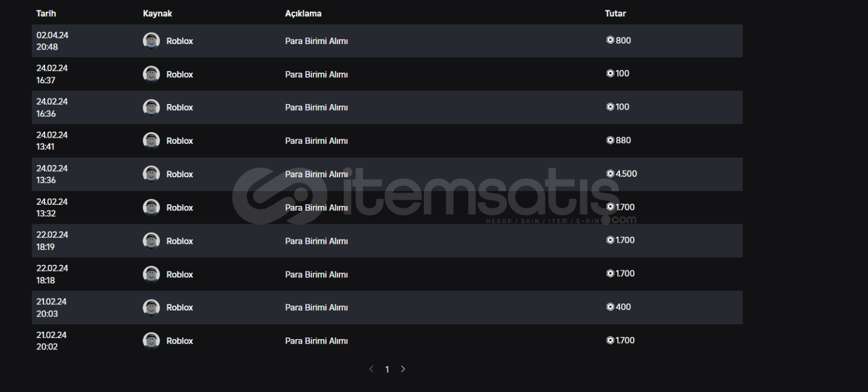Click the 24.02.24 13:32 date cell

pos(52,208)
